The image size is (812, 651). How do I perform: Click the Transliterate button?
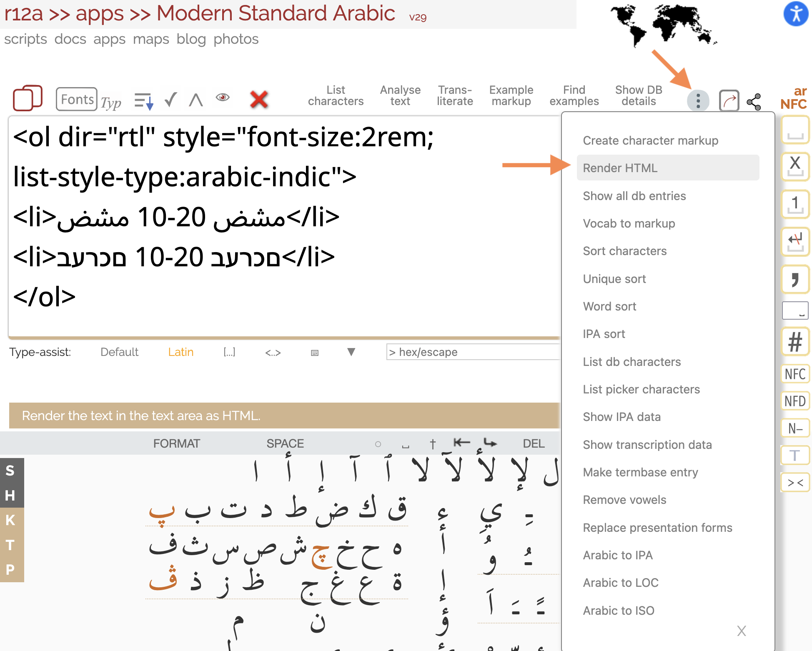(455, 95)
